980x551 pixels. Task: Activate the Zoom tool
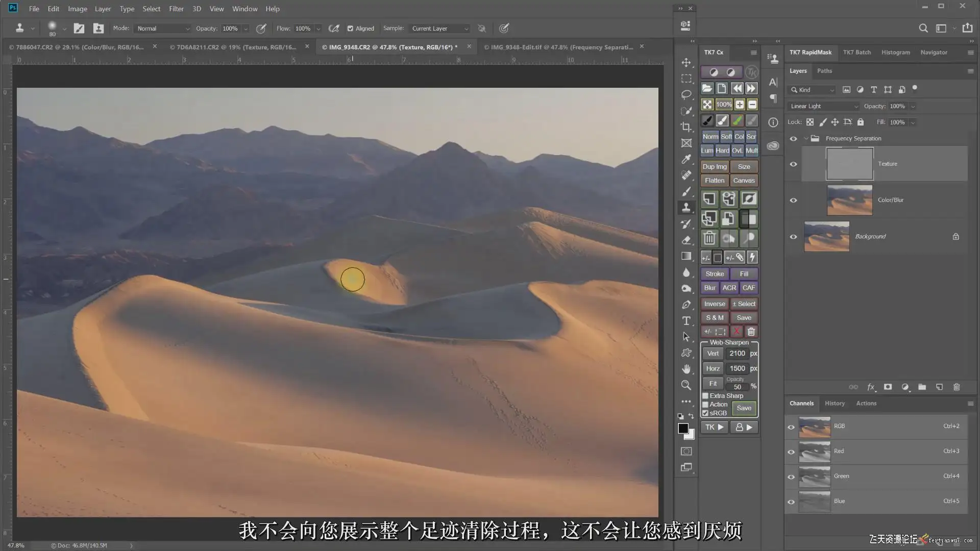pyautogui.click(x=687, y=385)
